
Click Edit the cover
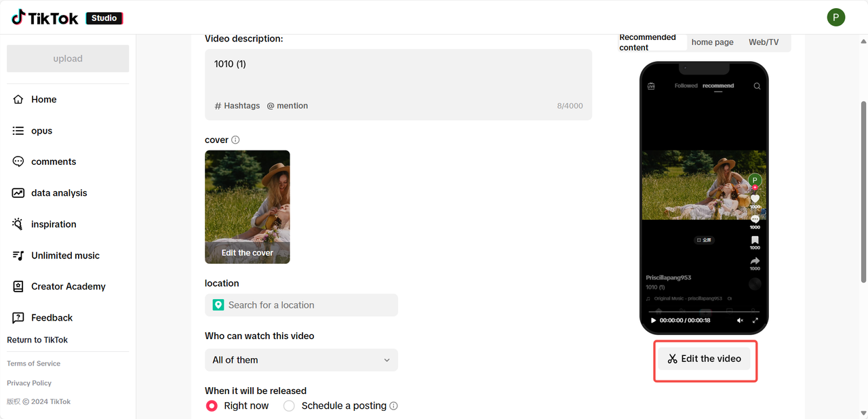pyautogui.click(x=248, y=253)
